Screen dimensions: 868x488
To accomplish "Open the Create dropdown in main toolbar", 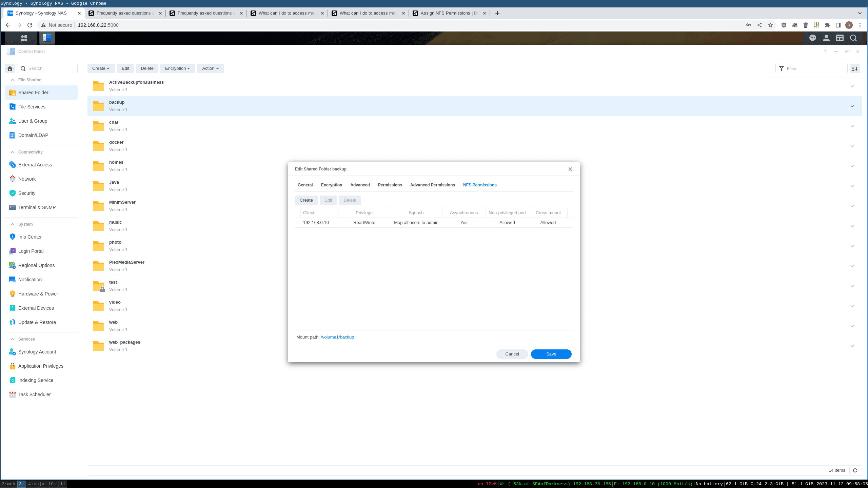I will [101, 68].
